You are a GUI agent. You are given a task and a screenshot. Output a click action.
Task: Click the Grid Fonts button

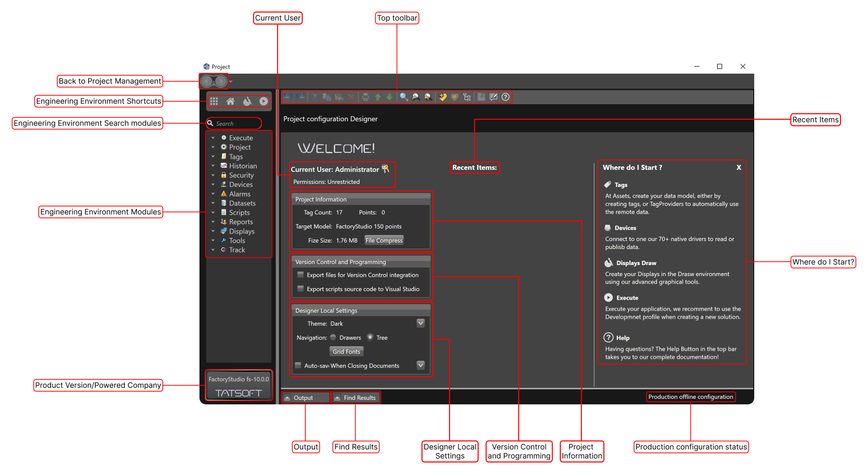tap(346, 352)
